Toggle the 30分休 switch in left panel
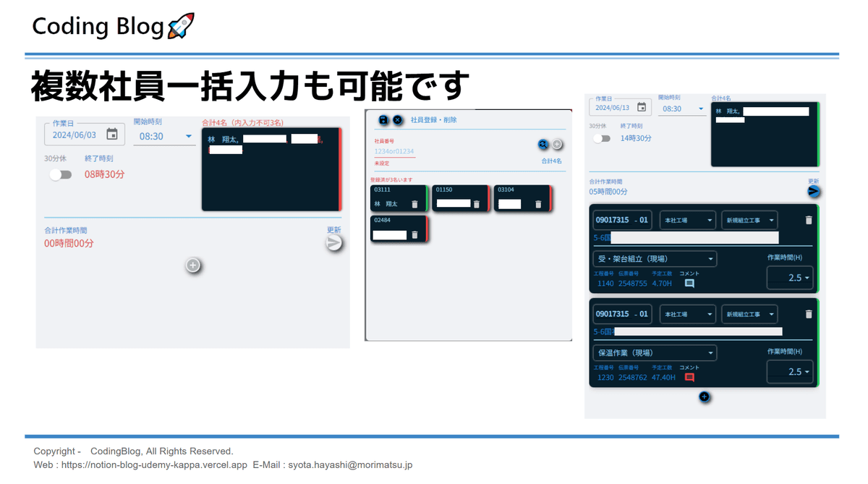This screenshot has width=868, height=484. [61, 174]
